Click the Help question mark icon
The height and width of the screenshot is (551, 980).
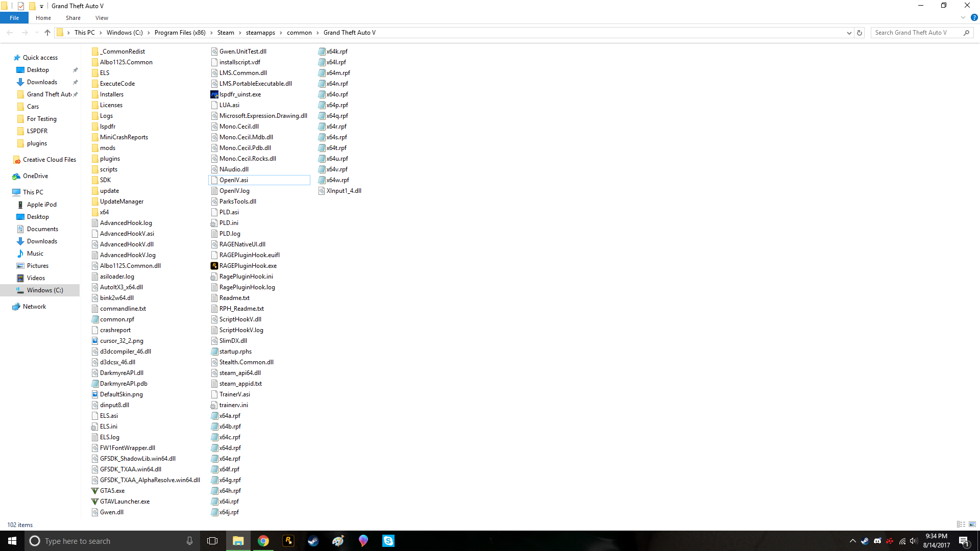tap(974, 17)
